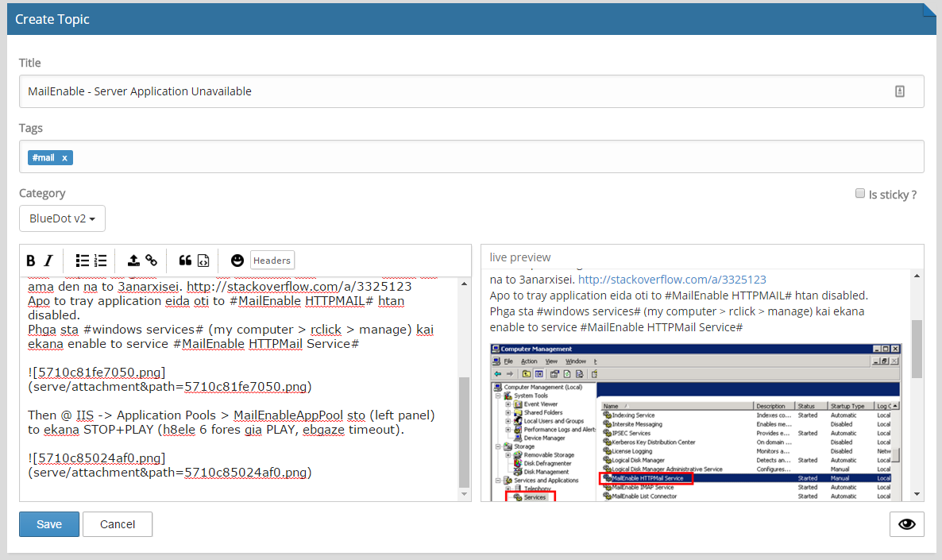Screen dimensions: 942x560
Task: Click the markdown editor text area
Action: (239, 388)
